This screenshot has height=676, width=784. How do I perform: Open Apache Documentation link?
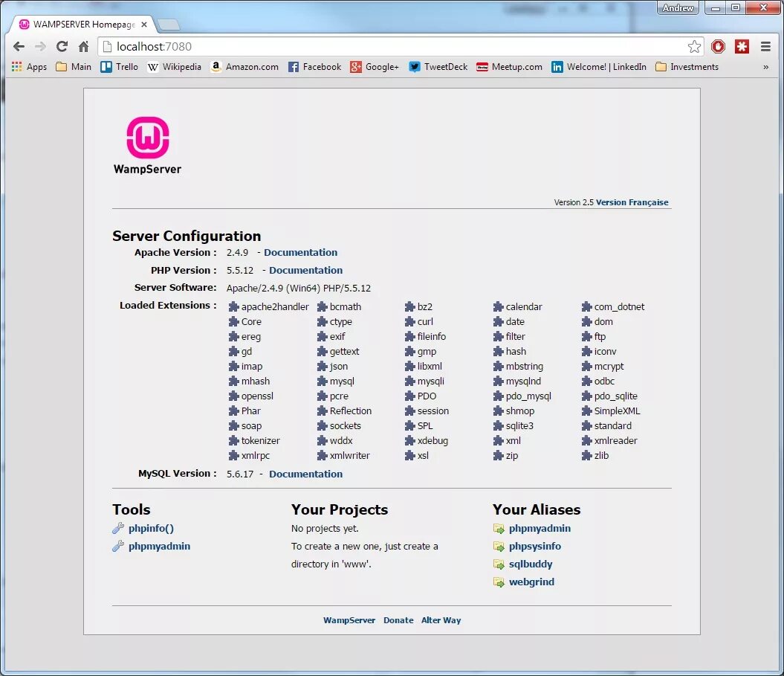pyautogui.click(x=300, y=252)
